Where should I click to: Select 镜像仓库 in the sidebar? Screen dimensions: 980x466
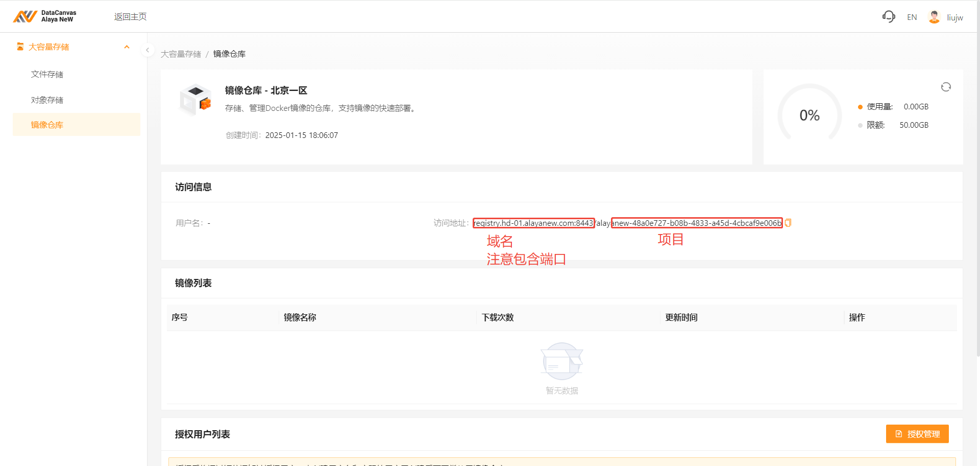[x=47, y=125]
